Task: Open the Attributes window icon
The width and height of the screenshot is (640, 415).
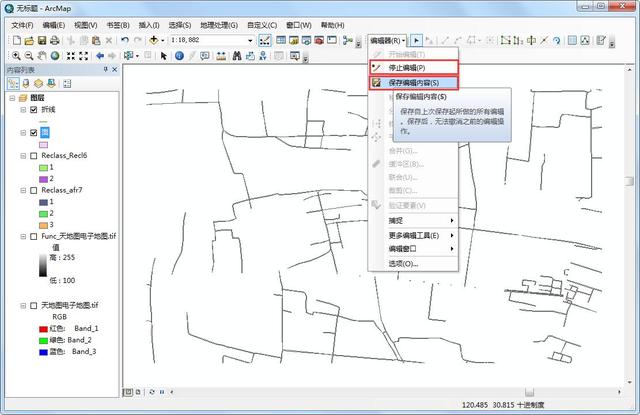Action: [x=572, y=40]
